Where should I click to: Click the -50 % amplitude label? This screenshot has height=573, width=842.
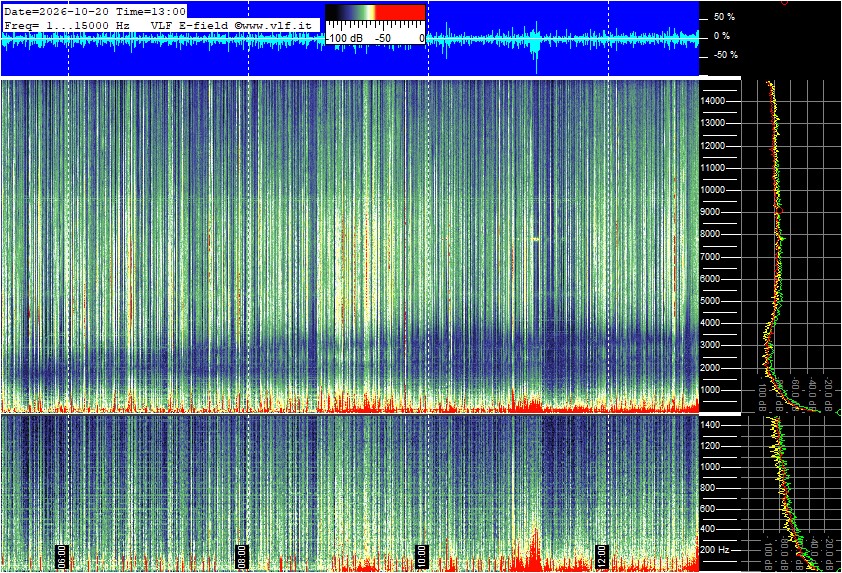click(724, 55)
